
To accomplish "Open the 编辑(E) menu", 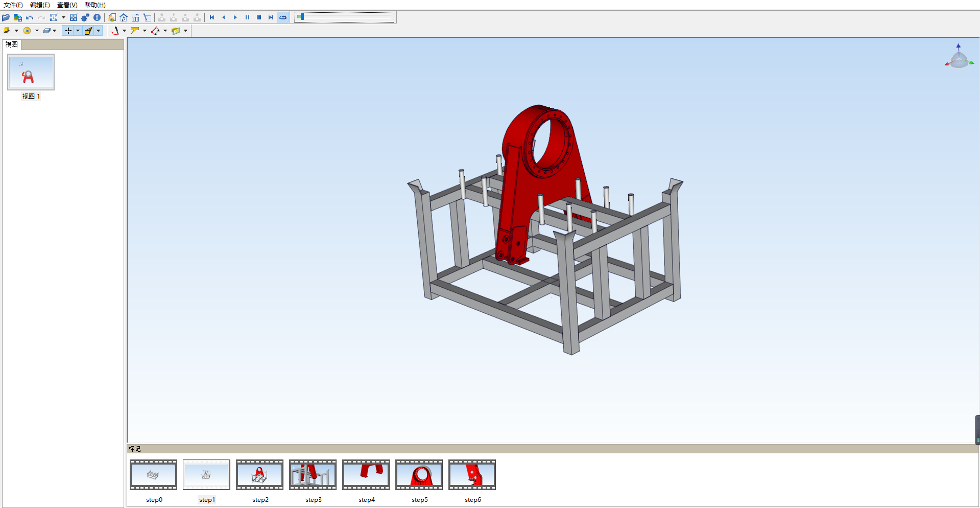I will (x=40, y=5).
